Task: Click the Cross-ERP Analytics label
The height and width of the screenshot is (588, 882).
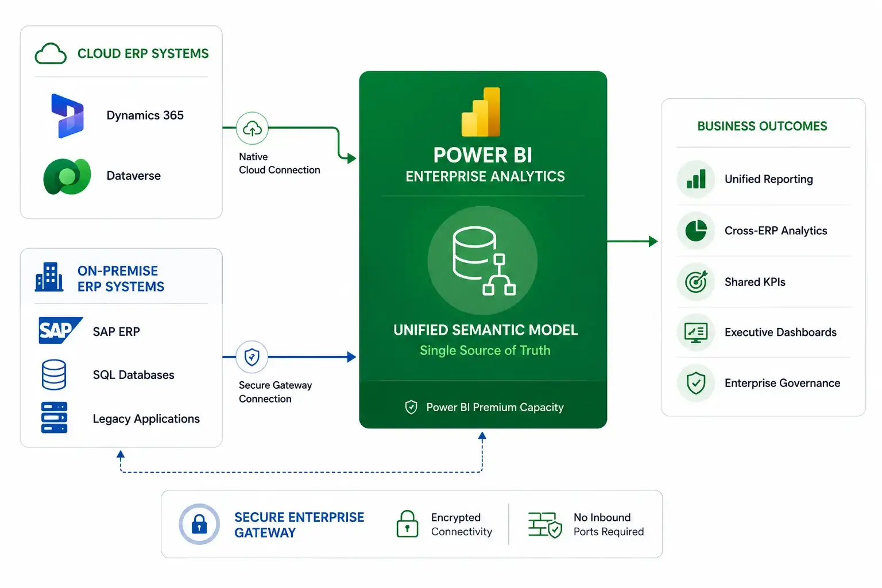Action: click(x=776, y=231)
